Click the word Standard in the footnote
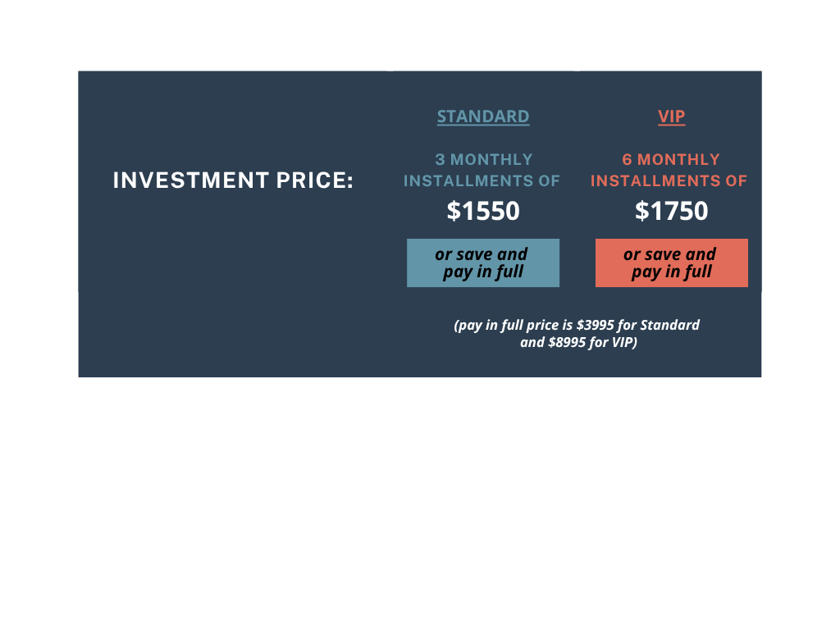The height and width of the screenshot is (630, 840). click(x=670, y=325)
